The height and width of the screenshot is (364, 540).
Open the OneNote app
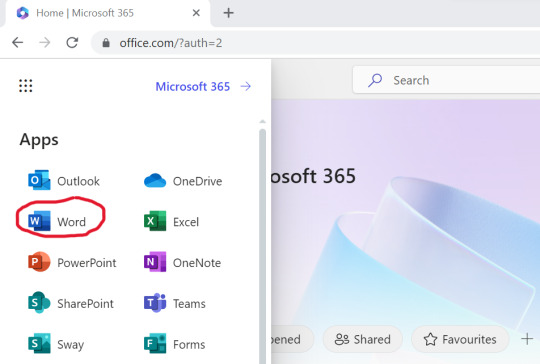tap(182, 262)
